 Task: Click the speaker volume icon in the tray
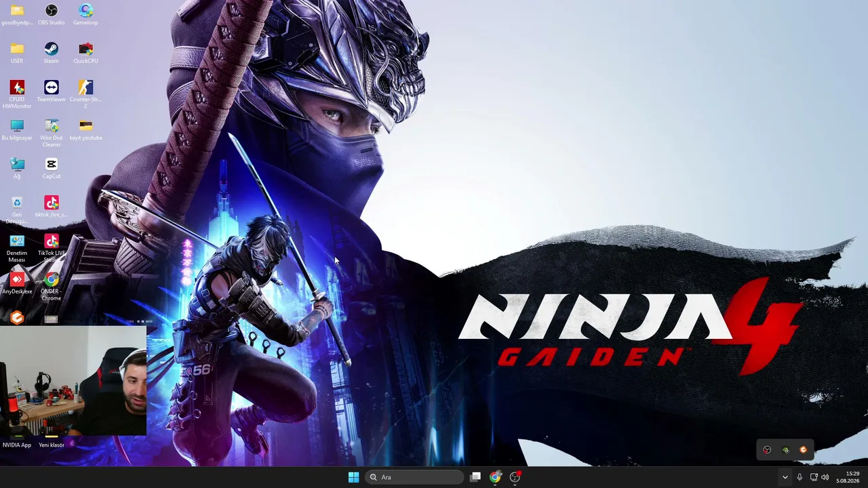825,477
